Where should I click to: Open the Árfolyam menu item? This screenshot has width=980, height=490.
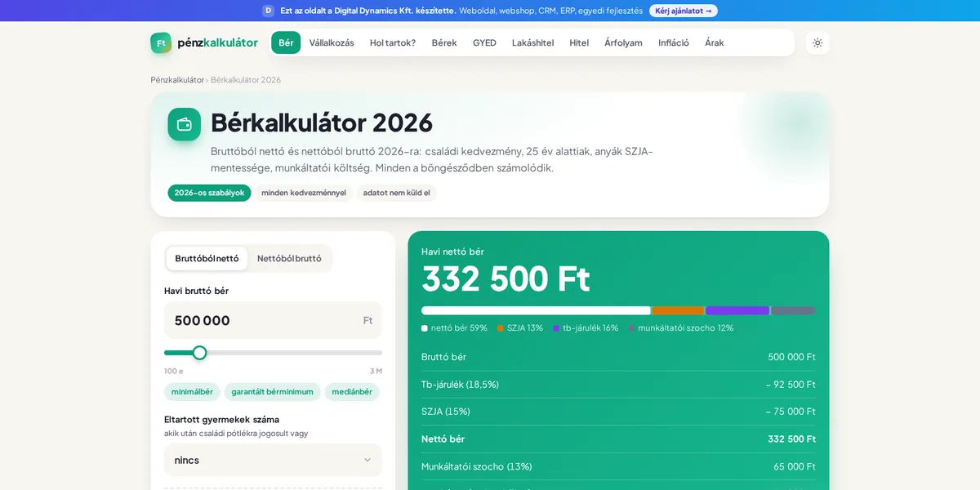pos(623,43)
